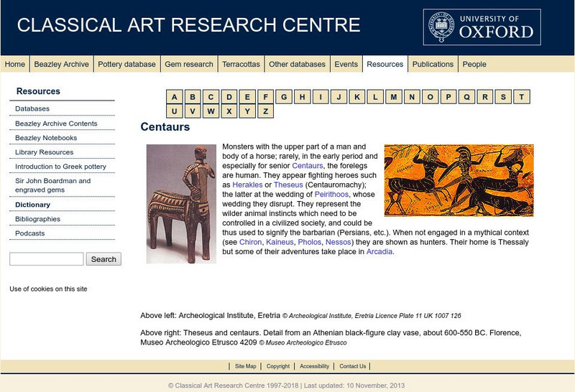Open the Site Map footer link

coord(245,366)
